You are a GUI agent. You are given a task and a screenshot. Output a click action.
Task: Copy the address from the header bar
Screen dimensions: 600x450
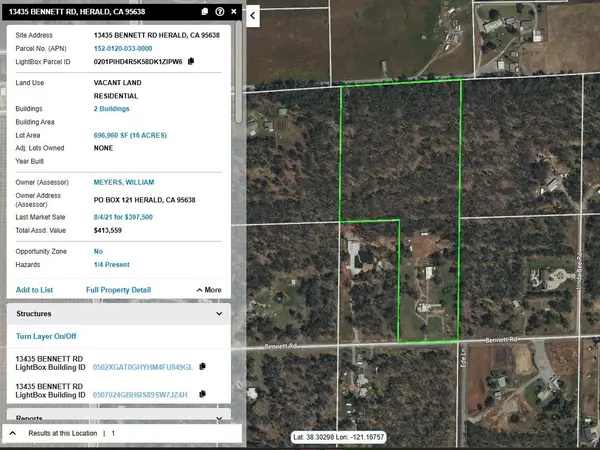coord(205,11)
